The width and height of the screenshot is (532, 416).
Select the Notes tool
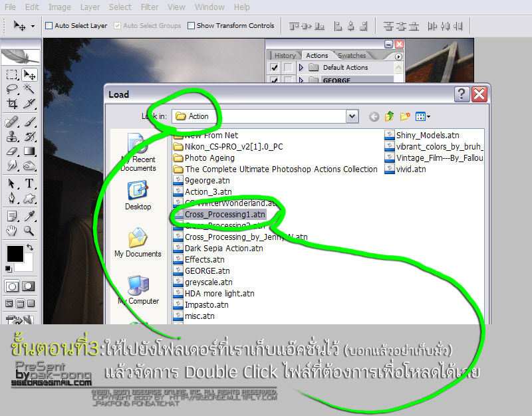(12, 216)
